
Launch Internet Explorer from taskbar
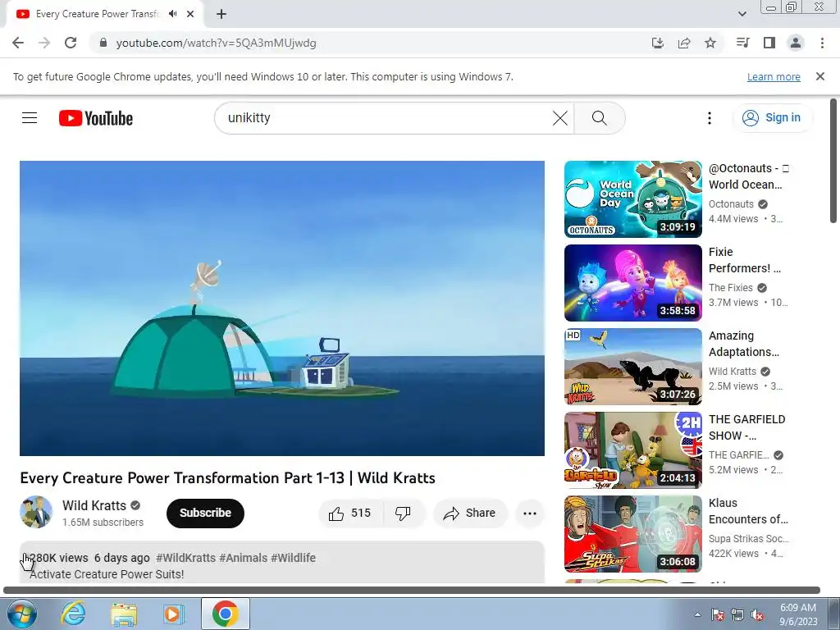point(73,614)
